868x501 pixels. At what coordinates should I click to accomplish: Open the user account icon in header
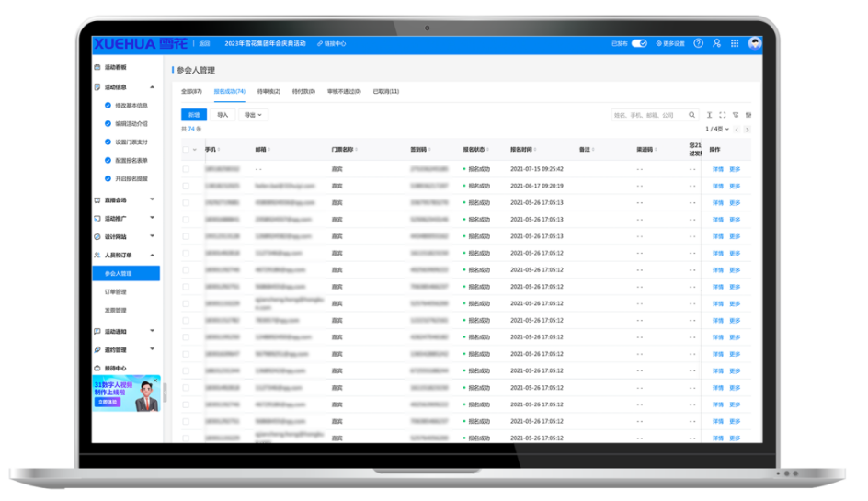(x=717, y=44)
